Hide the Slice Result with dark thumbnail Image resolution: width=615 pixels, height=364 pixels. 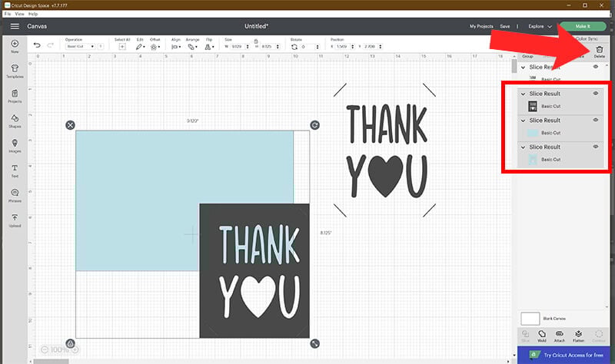tap(595, 93)
